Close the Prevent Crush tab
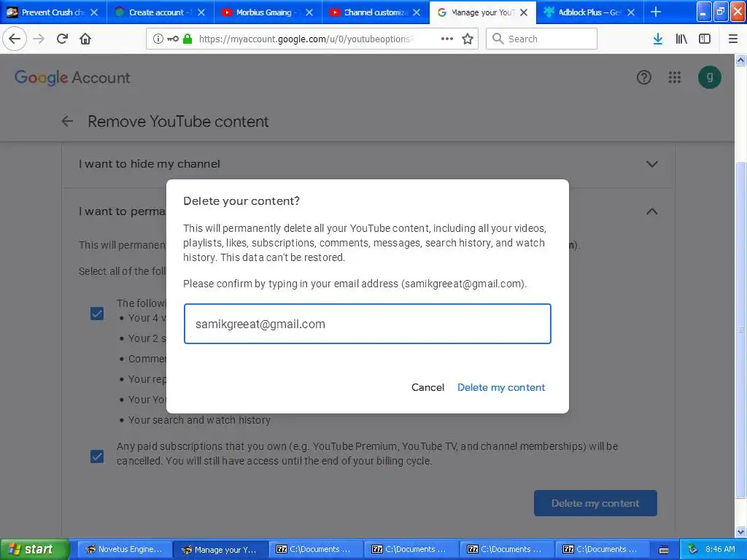The height and width of the screenshot is (560, 747). 94,12
